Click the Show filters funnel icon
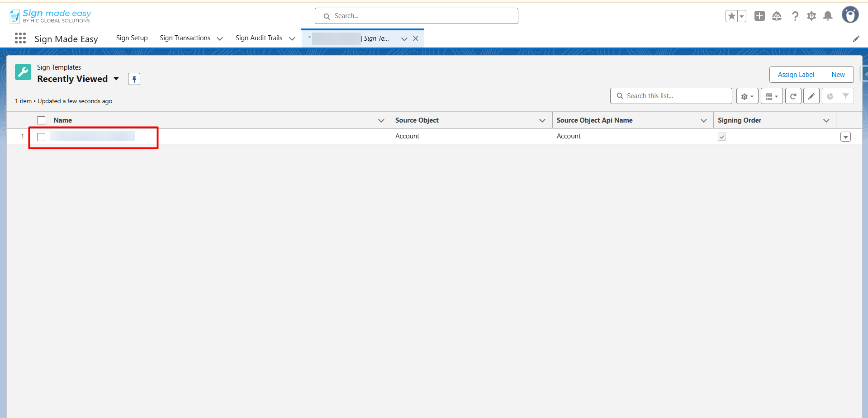 pyautogui.click(x=846, y=96)
